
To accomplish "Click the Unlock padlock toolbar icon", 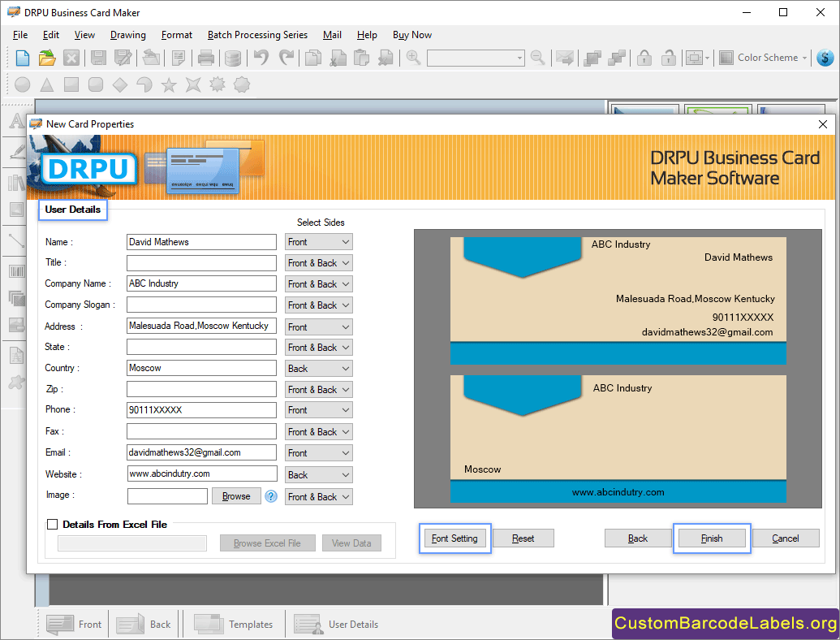I will point(668,58).
